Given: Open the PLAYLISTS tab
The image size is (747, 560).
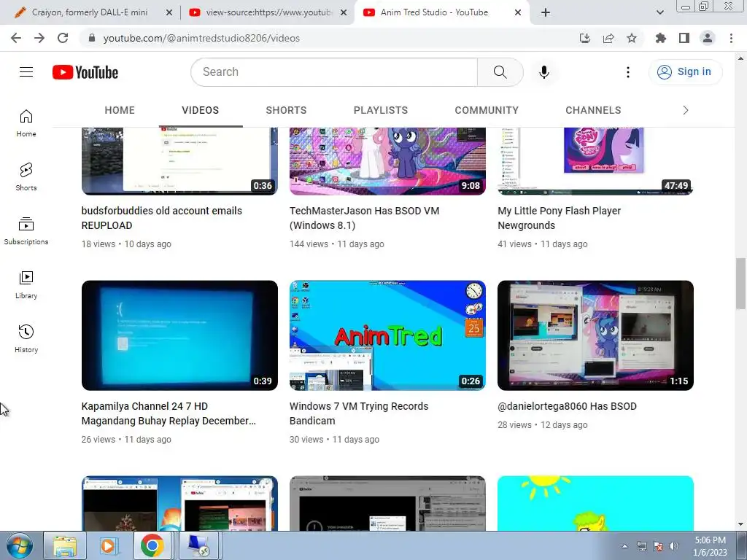Looking at the screenshot, I should [381, 111].
